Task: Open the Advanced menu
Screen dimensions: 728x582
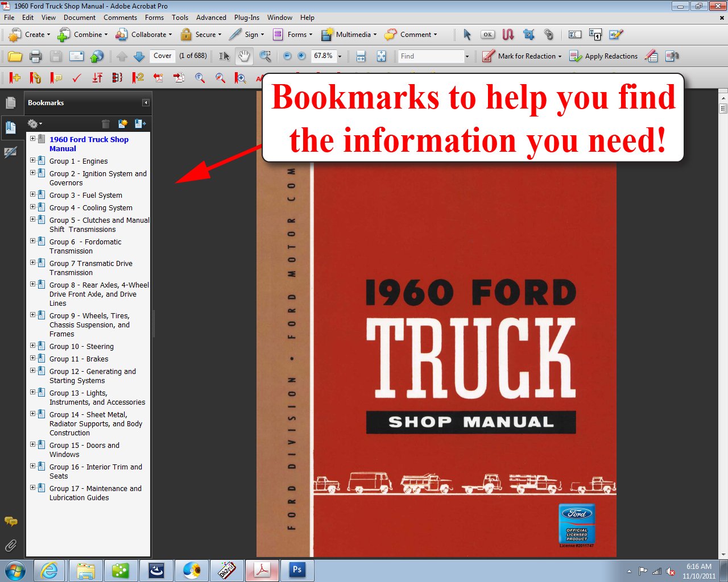Action: (x=211, y=18)
